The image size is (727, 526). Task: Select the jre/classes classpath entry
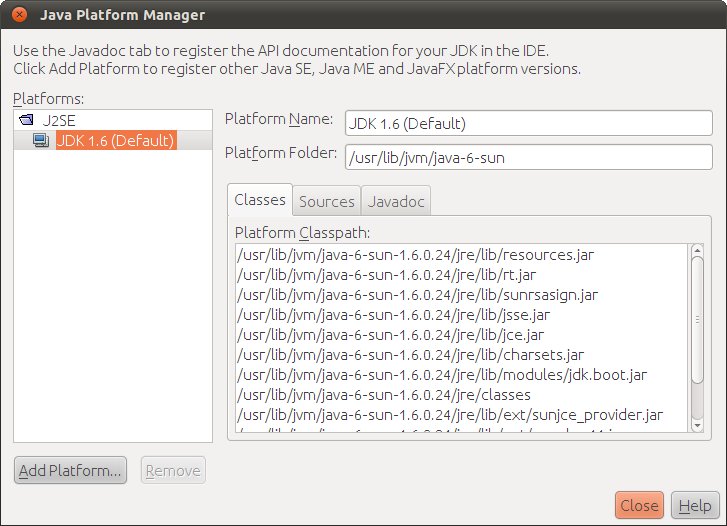tap(461, 394)
